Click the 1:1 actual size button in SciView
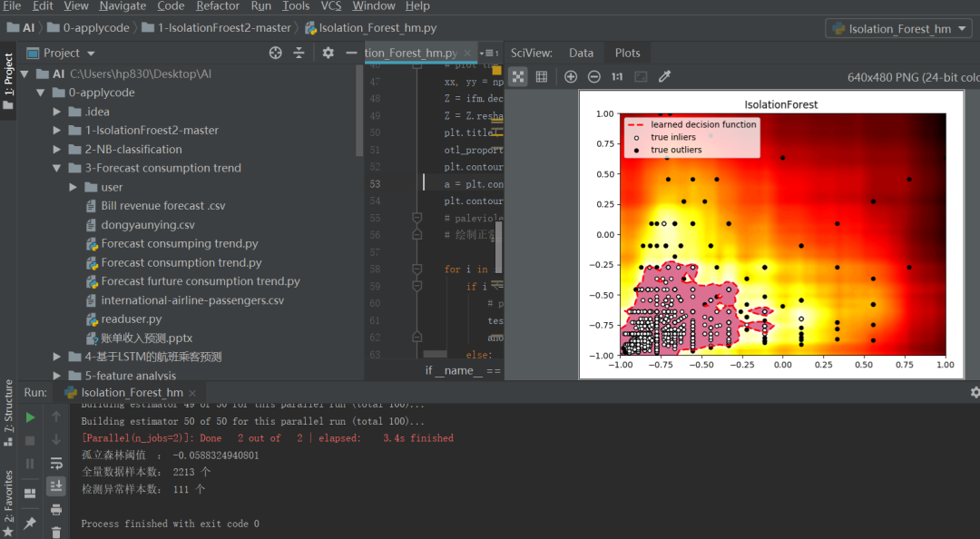 [x=618, y=77]
